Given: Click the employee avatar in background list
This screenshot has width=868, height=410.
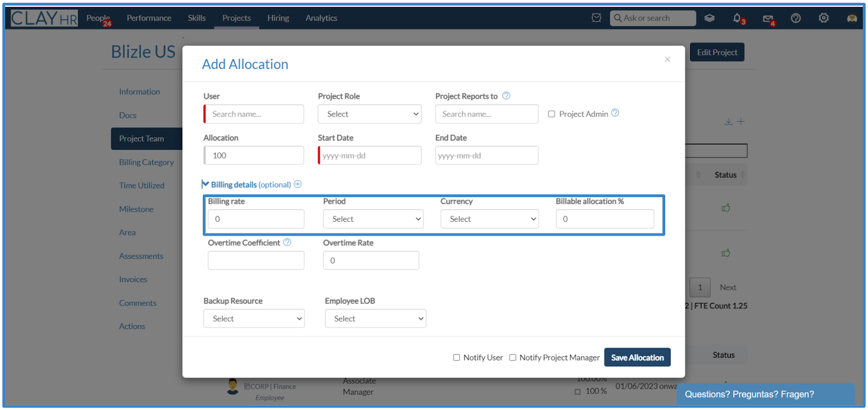Looking at the screenshot, I should tap(233, 387).
